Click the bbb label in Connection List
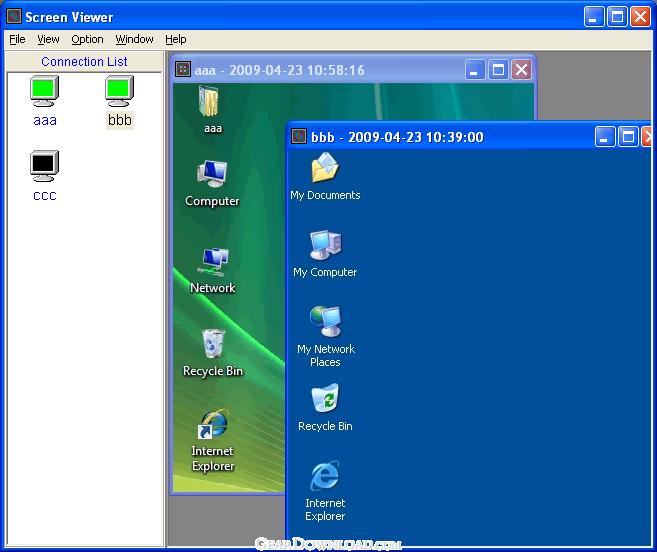The height and width of the screenshot is (552, 657). click(x=120, y=120)
